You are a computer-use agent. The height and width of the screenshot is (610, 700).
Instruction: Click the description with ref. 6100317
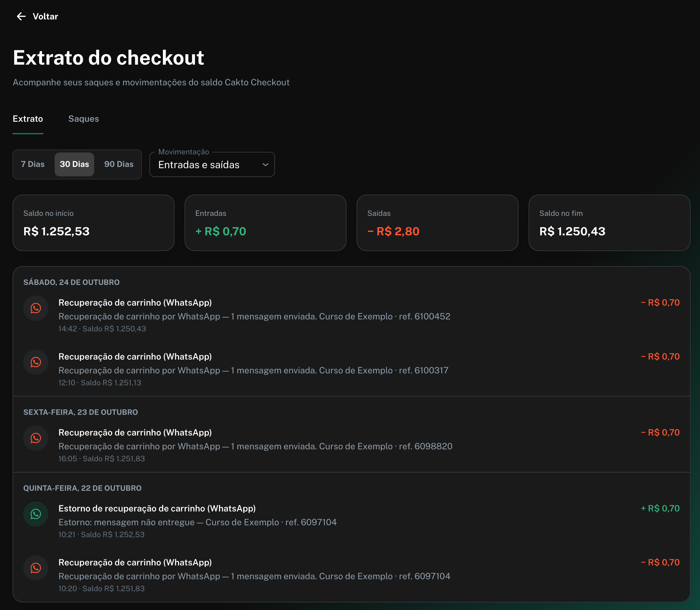pyautogui.click(x=253, y=371)
